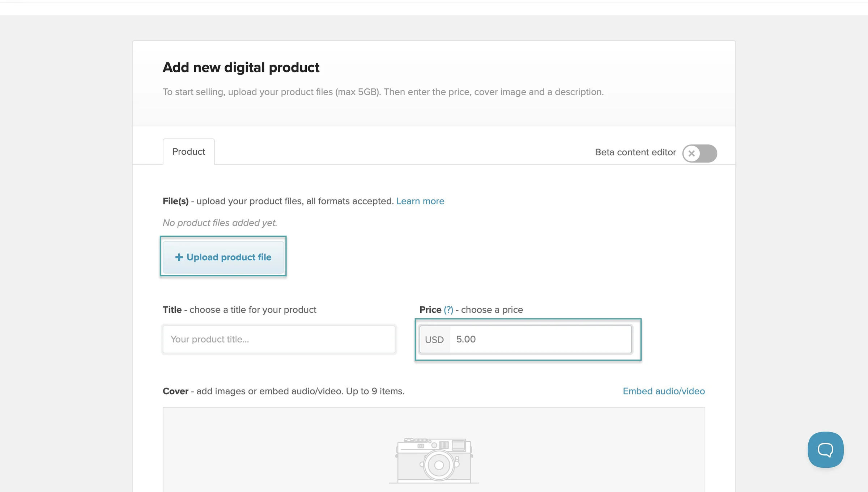Click the 'Title' field label

172,310
